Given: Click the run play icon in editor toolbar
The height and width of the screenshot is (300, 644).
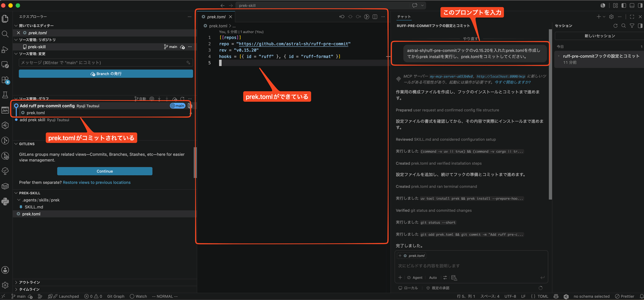Looking at the screenshot, I should [367, 17].
